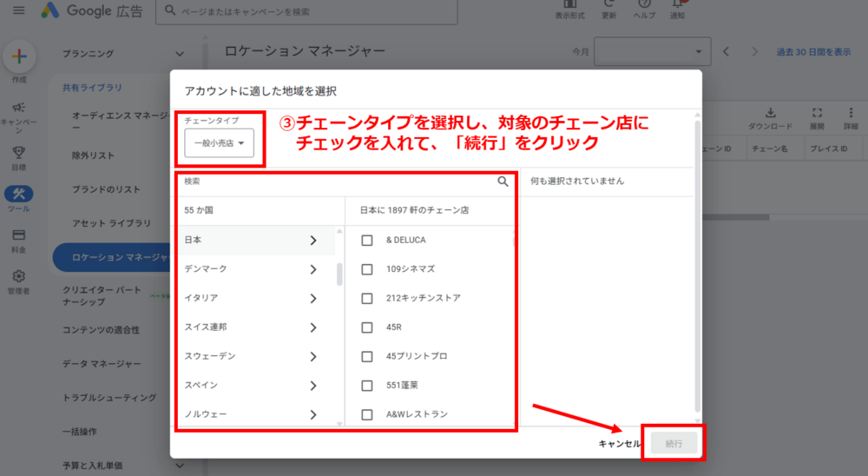The width and height of the screenshot is (868, 476).
Task: Click the download icon in table toolbar
Action: point(770,113)
